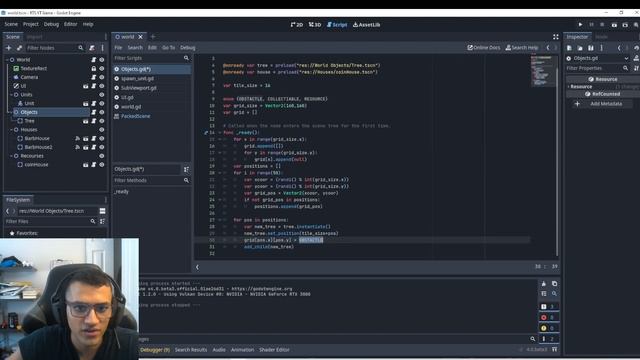This screenshot has height=360, width=640.
Task: Go back in Inspector history
Action: (x=619, y=48)
